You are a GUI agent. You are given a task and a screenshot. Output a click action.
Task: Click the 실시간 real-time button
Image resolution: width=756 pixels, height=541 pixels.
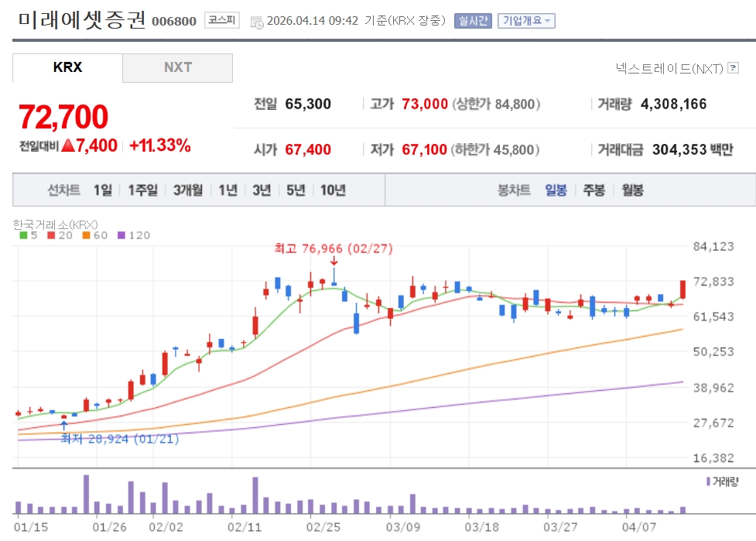[x=473, y=21]
